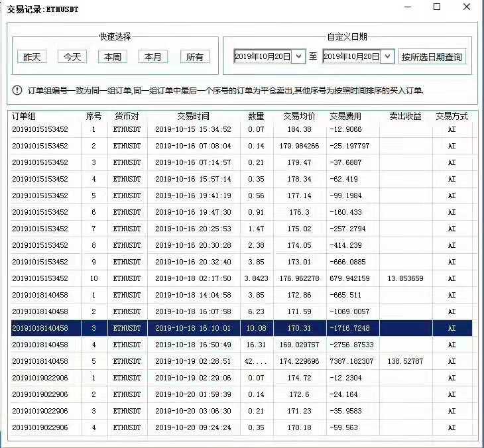Screen dimensions: 484x448
Task: Click price cell 175.02
Action: 299,229
